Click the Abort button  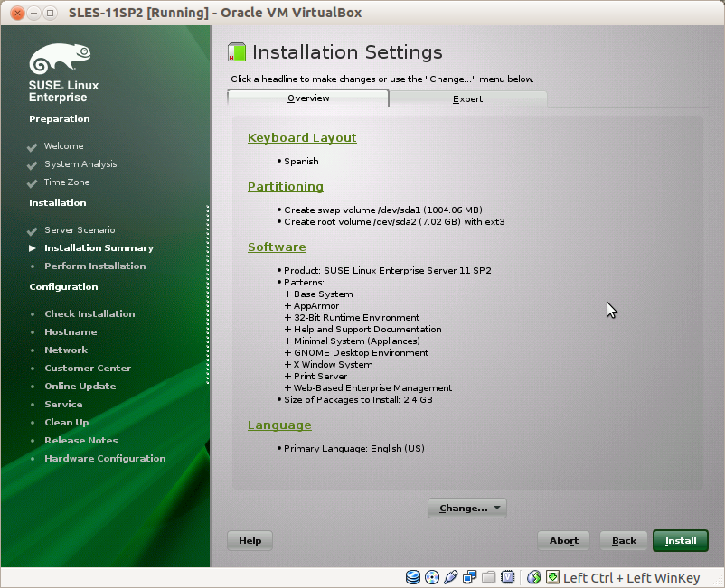click(x=563, y=540)
